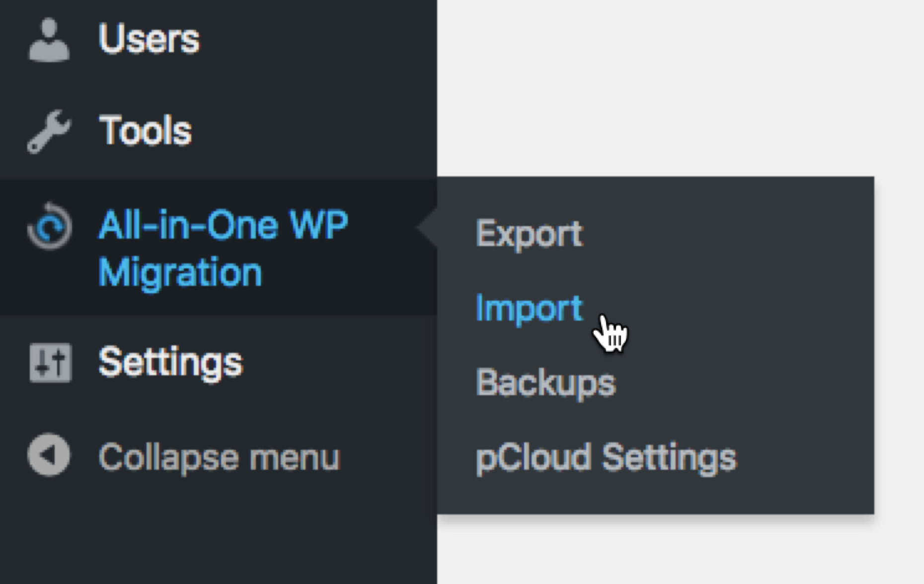
Task: Choose Export from the flyout submenu
Action: [529, 233]
